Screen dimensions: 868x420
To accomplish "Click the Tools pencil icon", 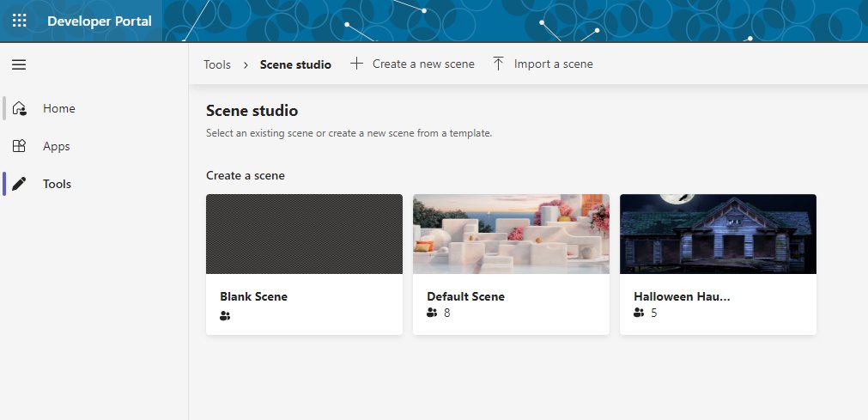I will click(x=20, y=184).
